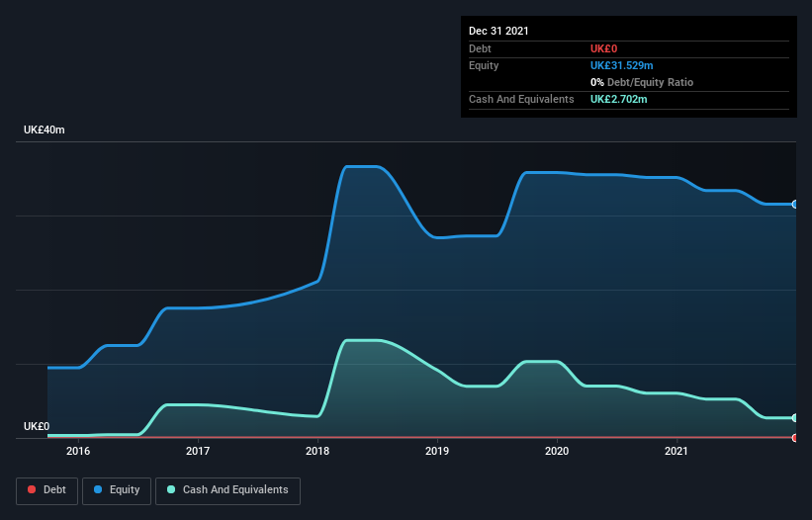Click the 2019 axis label

[437, 451]
